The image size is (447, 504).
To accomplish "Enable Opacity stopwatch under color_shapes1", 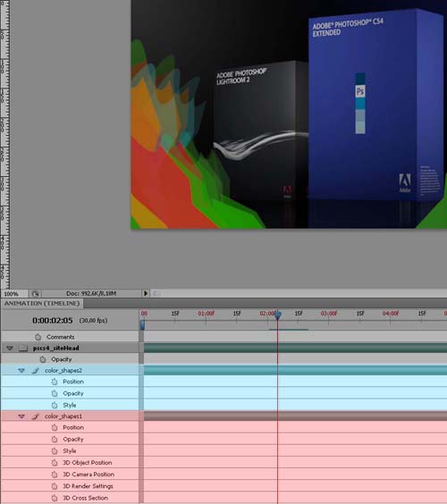I will coord(55,439).
